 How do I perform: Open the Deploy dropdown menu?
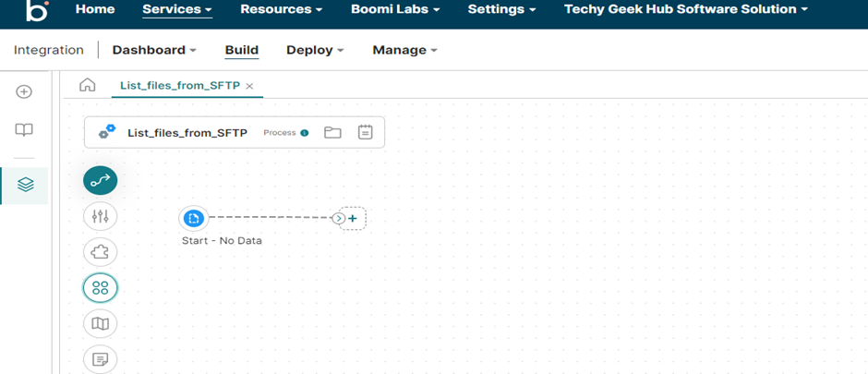point(314,50)
